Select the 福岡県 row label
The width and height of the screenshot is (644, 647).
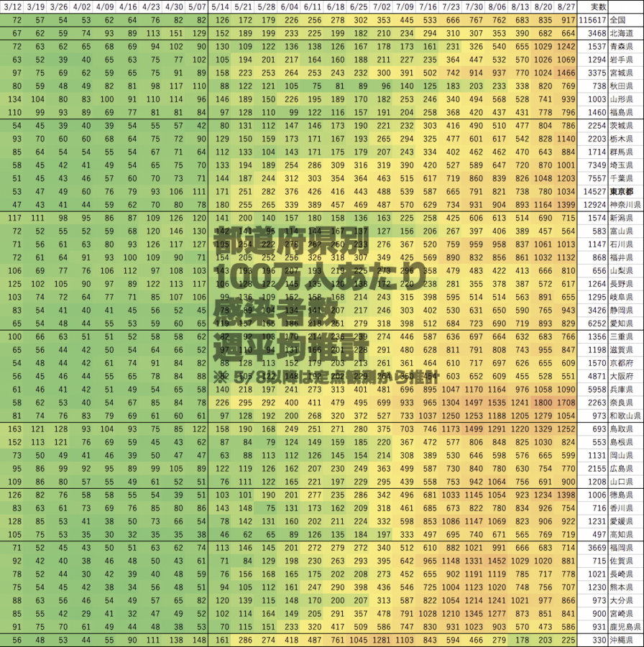621,548
